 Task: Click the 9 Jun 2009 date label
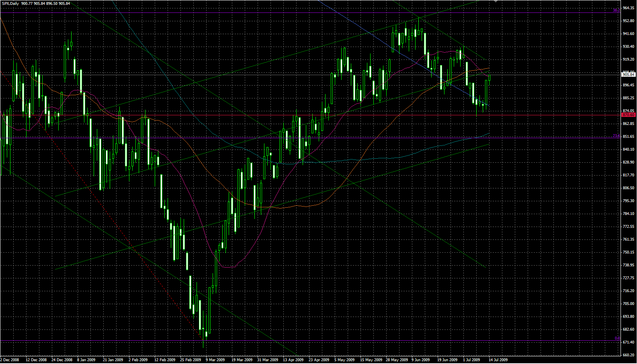click(x=421, y=360)
